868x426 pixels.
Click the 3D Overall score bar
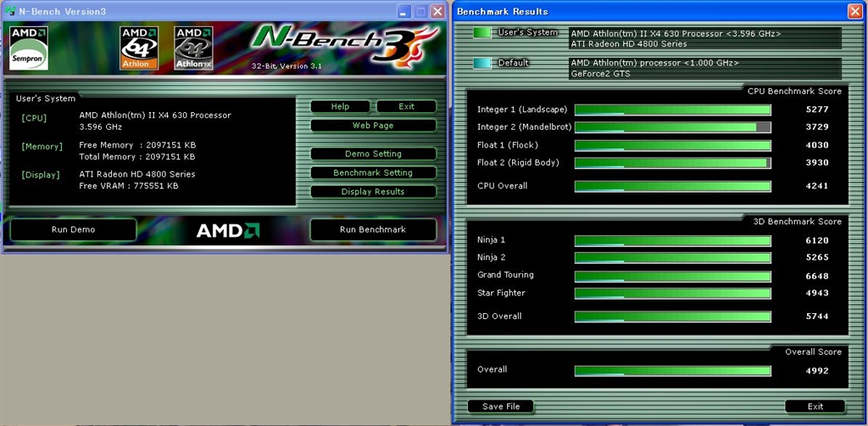672,317
